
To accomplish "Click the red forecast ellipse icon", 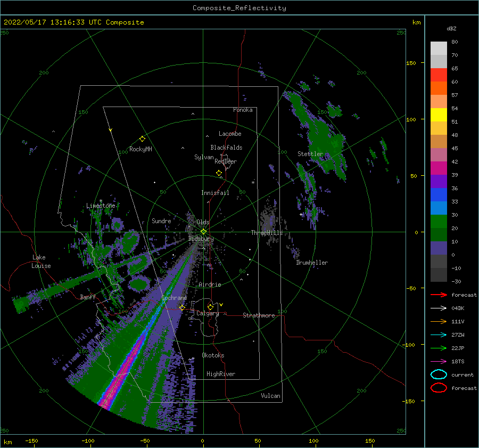I will 439,388.
